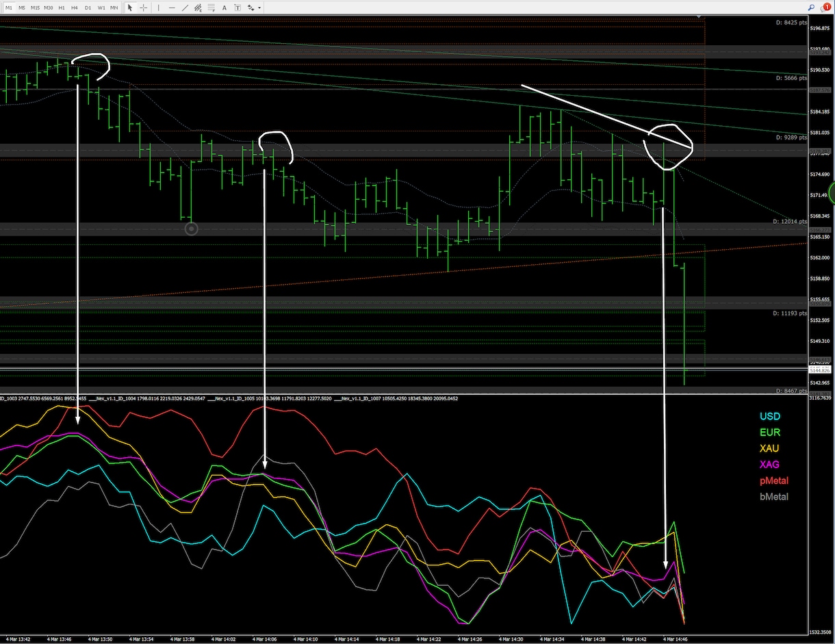
Task: Switch chart to H1 timeframe
Action: 62,8
